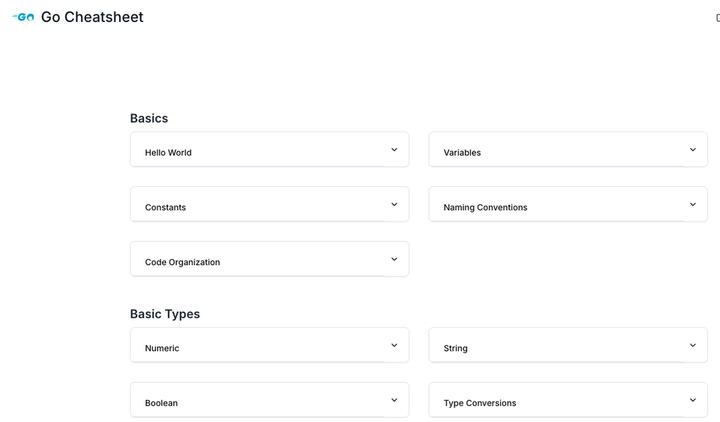Click the String card's chevron icon

pos(692,345)
